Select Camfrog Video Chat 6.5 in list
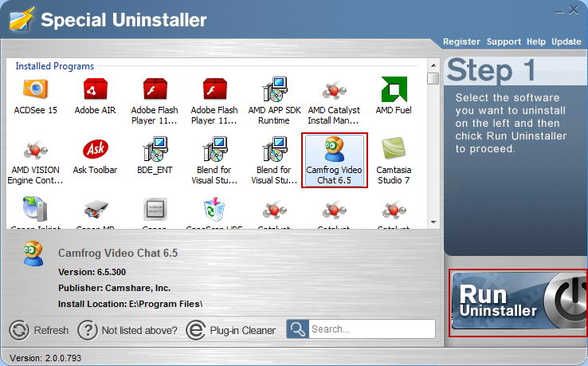Viewport: 588px width, 366px height. 334,160
